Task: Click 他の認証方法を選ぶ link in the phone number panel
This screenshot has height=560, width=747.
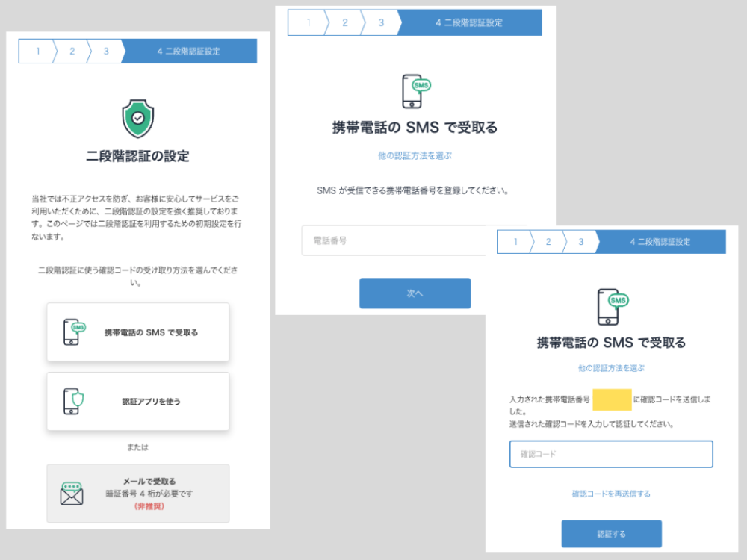Action: tap(415, 156)
